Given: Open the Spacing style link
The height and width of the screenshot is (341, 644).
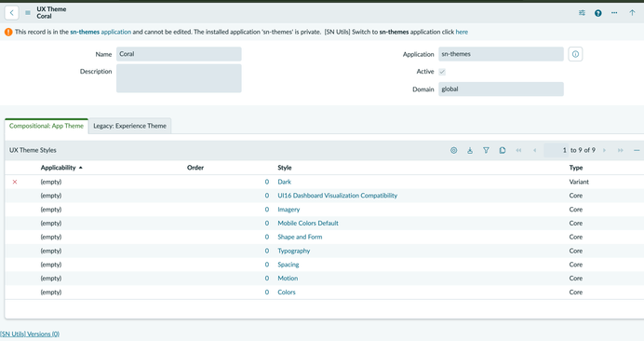Looking at the screenshot, I should point(288,265).
